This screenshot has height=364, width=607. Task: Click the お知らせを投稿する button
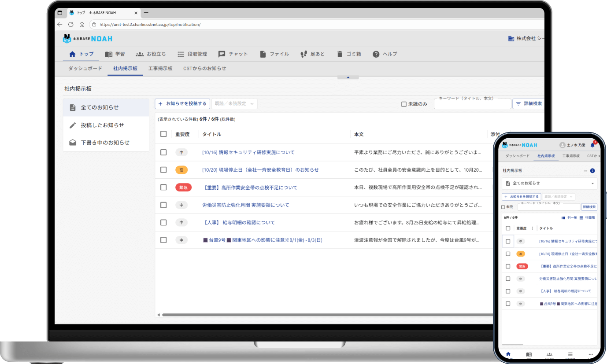point(182,103)
